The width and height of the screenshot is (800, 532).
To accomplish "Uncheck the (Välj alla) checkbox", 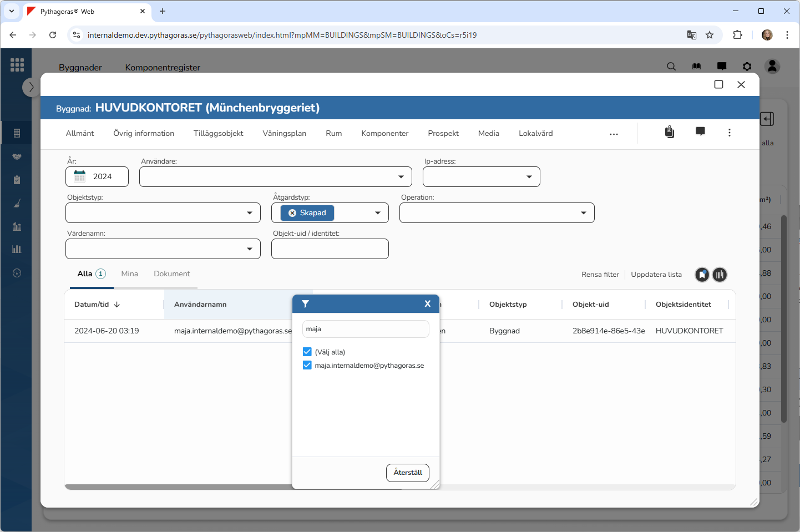I will [307, 352].
